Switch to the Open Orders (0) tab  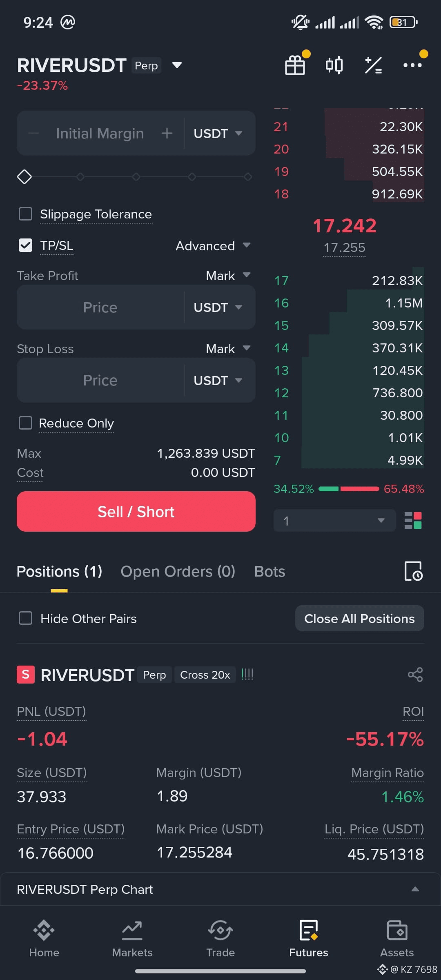(178, 571)
